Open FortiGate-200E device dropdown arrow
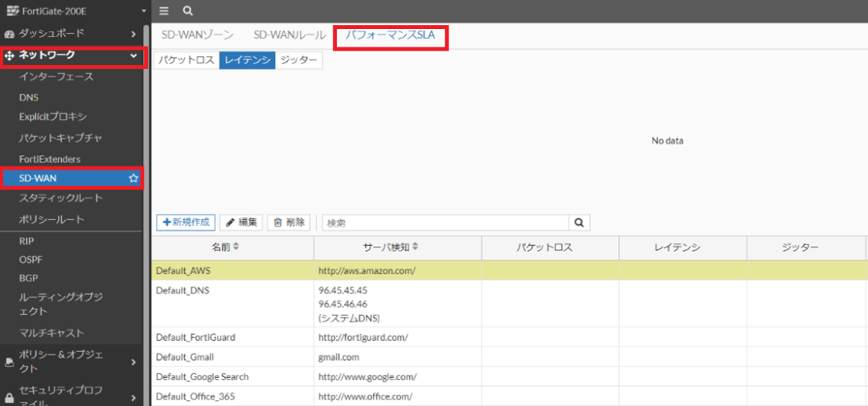Image resolution: width=868 pixels, height=406 pixels. (x=144, y=11)
